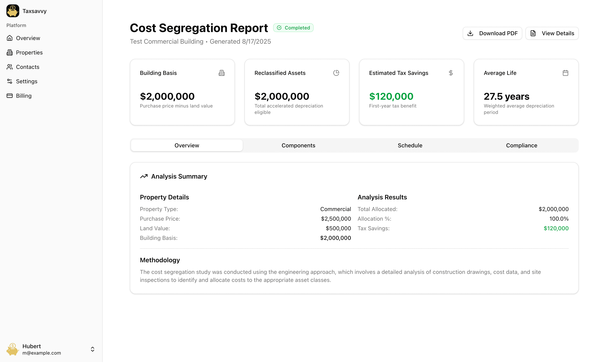This screenshot has width=606, height=364.
Task: Open the Schedule tab
Action: pos(410,145)
